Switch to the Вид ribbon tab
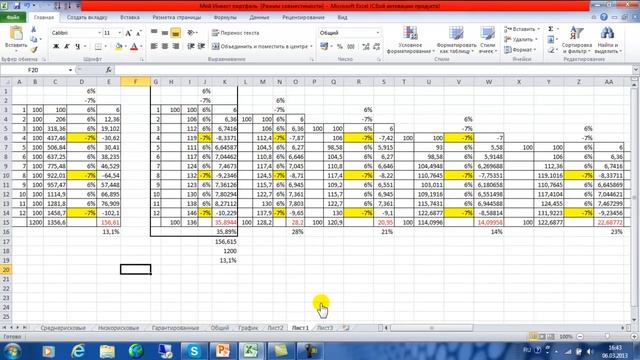Screen dimensions: 640x360 point(342,18)
